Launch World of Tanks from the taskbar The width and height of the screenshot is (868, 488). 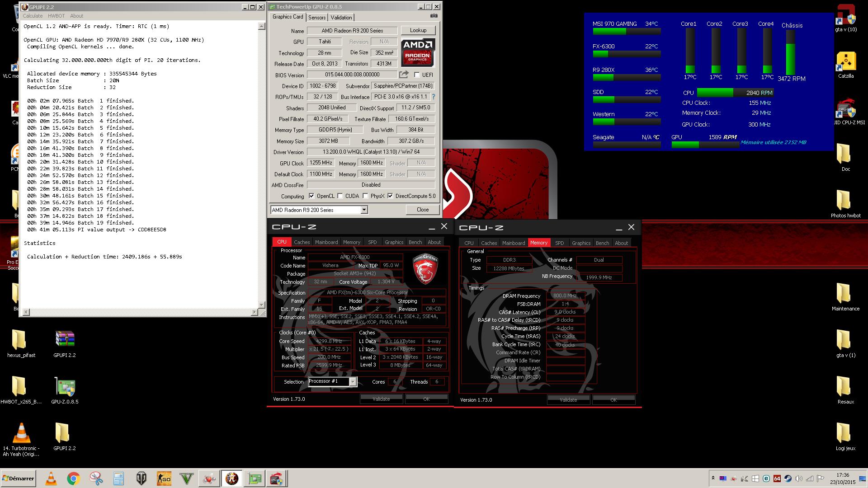point(142,479)
